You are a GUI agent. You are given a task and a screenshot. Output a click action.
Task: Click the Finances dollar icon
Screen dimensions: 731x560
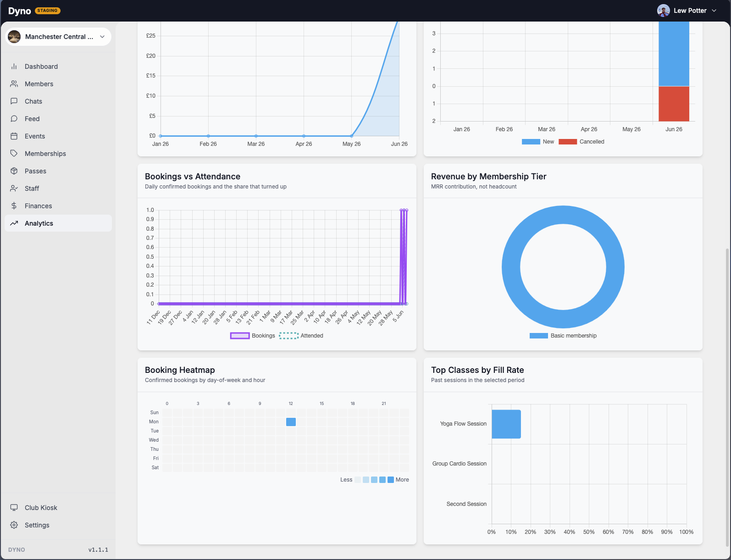pyautogui.click(x=14, y=206)
